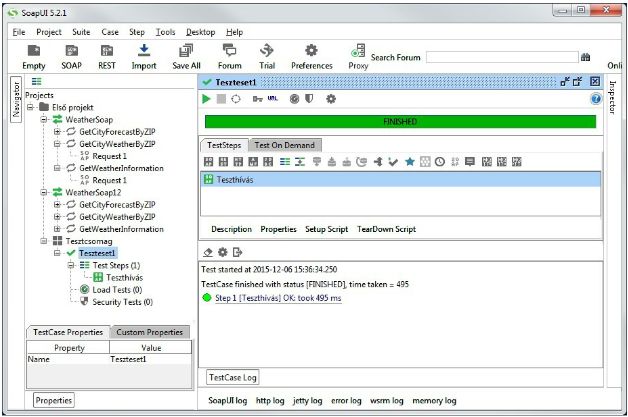Open test case options gear icon
This screenshot has height=417, width=628.
(x=331, y=99)
